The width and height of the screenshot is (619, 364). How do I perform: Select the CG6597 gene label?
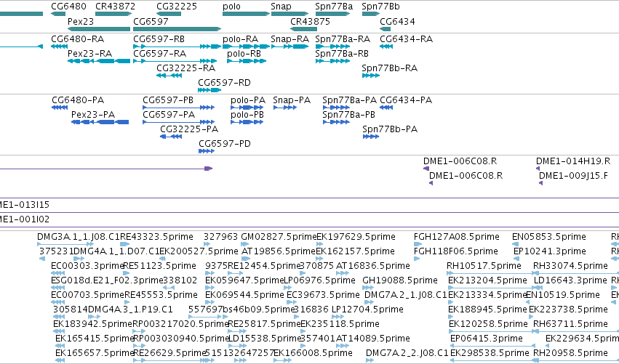click(x=151, y=21)
